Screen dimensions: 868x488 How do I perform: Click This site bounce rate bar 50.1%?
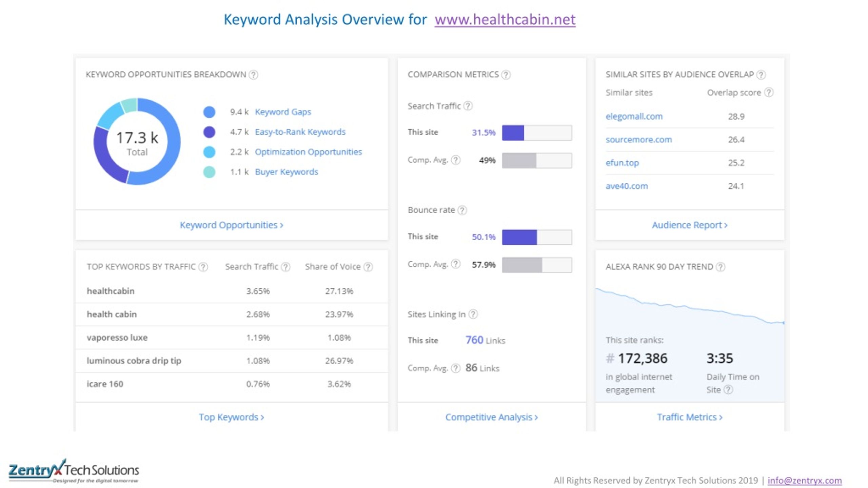point(537,237)
